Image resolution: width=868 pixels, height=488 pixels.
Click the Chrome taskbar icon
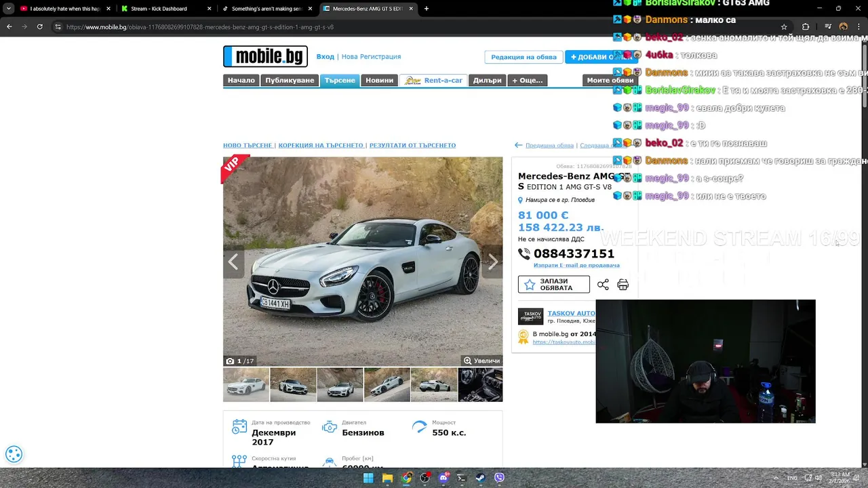coord(406,478)
